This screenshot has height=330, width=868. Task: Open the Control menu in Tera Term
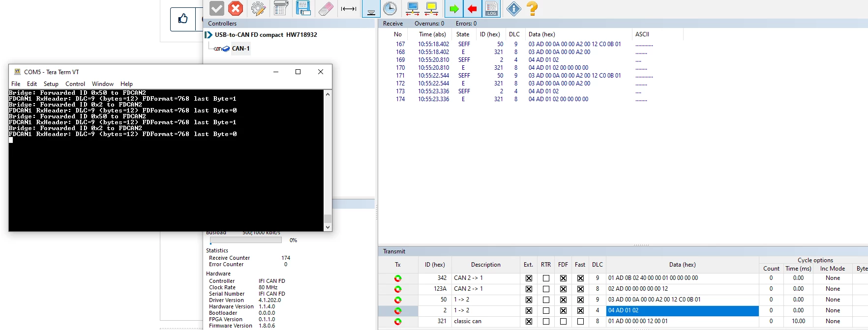75,84
